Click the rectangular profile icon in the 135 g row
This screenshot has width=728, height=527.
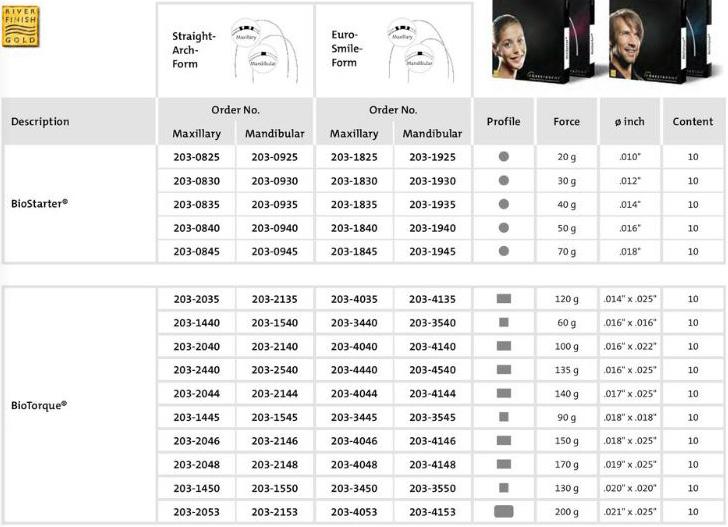point(504,370)
